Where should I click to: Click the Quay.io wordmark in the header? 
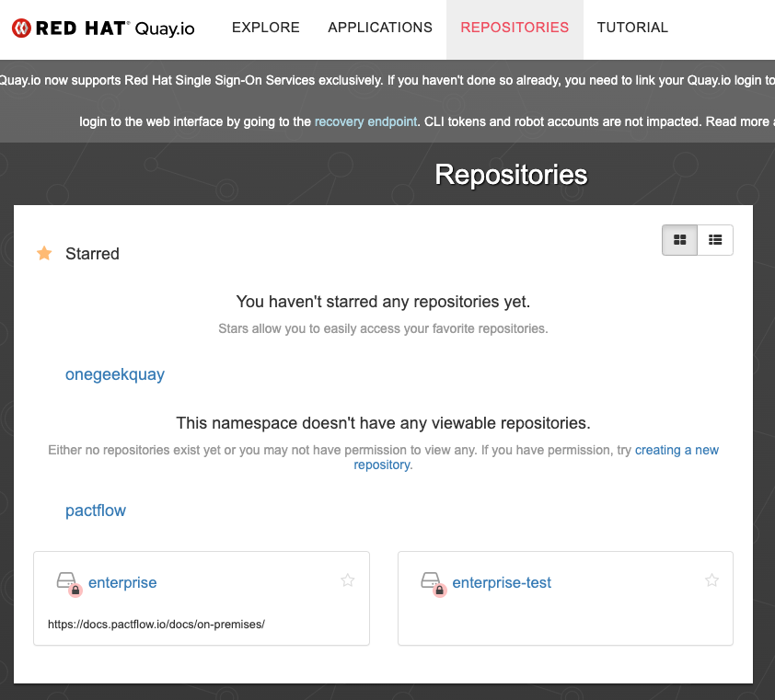point(164,28)
